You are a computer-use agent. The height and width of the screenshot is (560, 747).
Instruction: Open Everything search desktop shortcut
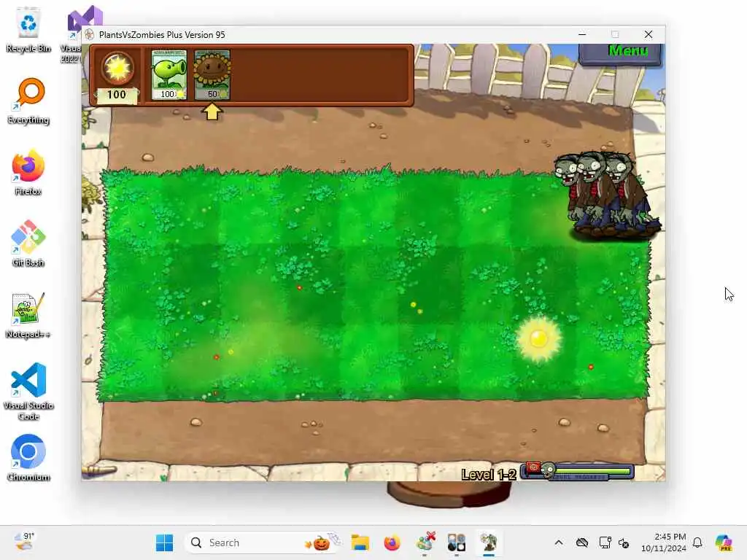(28, 101)
